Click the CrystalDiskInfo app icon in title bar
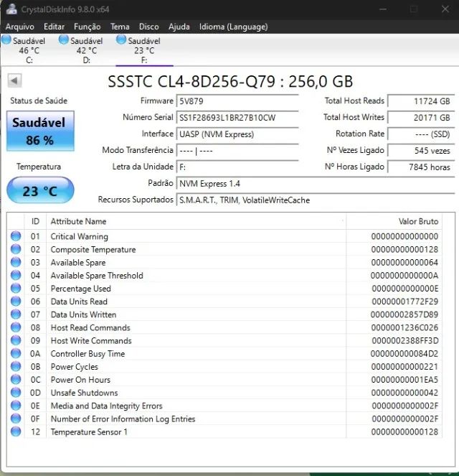Image resolution: width=459 pixels, height=476 pixels. [x=11, y=9]
